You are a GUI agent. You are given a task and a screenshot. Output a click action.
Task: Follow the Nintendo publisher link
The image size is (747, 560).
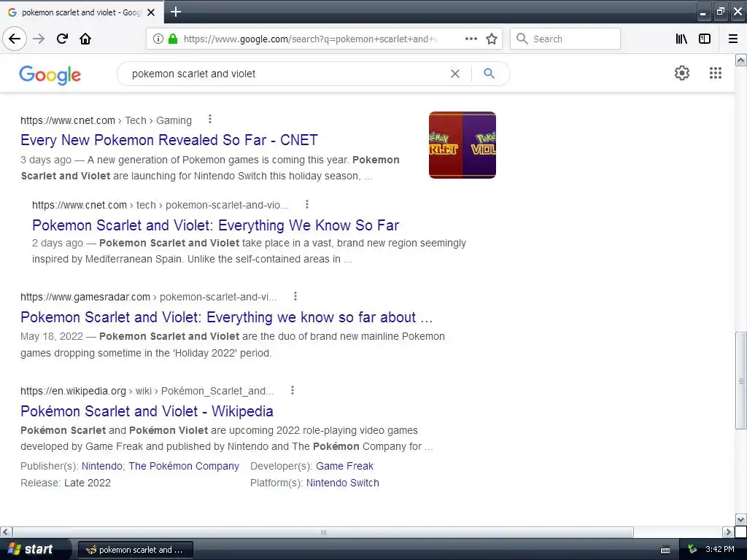[103, 466]
